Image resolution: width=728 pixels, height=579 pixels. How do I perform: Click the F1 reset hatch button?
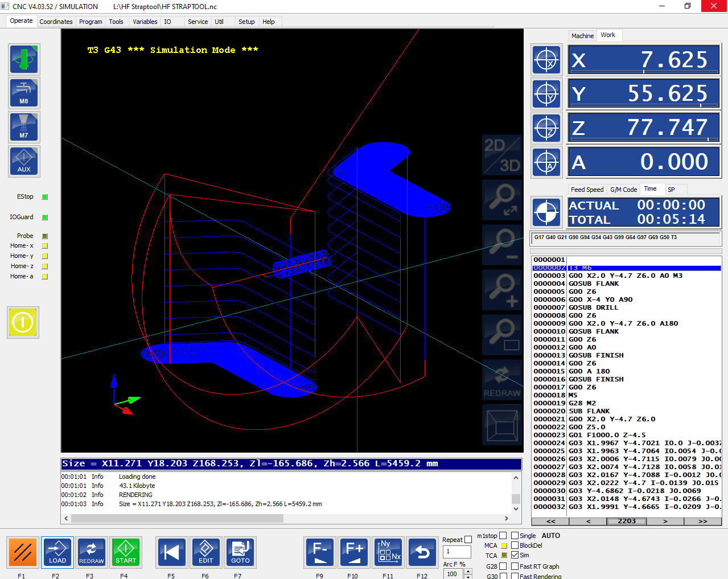(23, 552)
